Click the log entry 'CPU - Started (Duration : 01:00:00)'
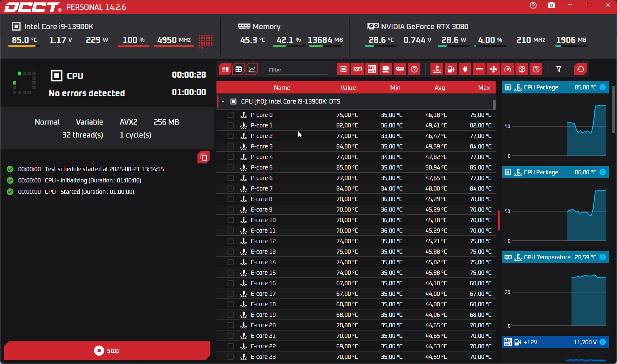This screenshot has width=617, height=364. 89,192
